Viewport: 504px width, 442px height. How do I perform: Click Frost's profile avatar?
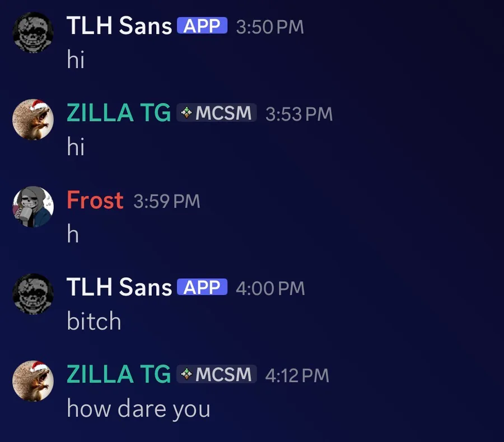click(33, 207)
